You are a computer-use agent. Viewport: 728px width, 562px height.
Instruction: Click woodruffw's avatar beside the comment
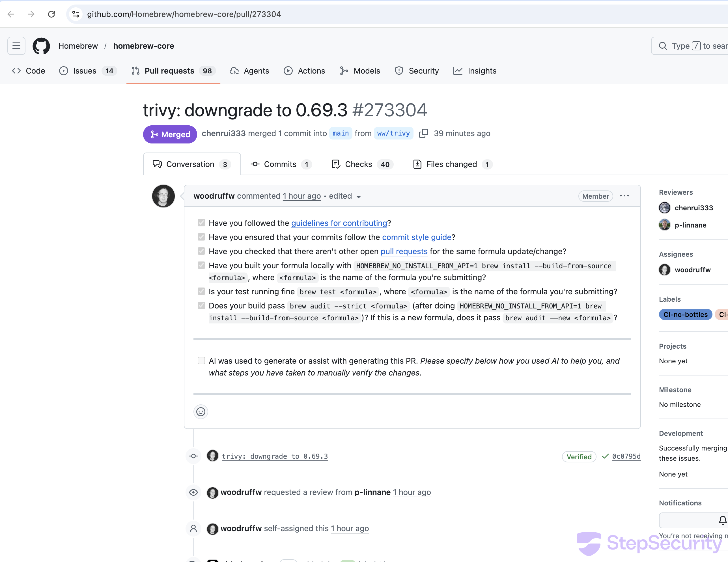click(x=163, y=196)
